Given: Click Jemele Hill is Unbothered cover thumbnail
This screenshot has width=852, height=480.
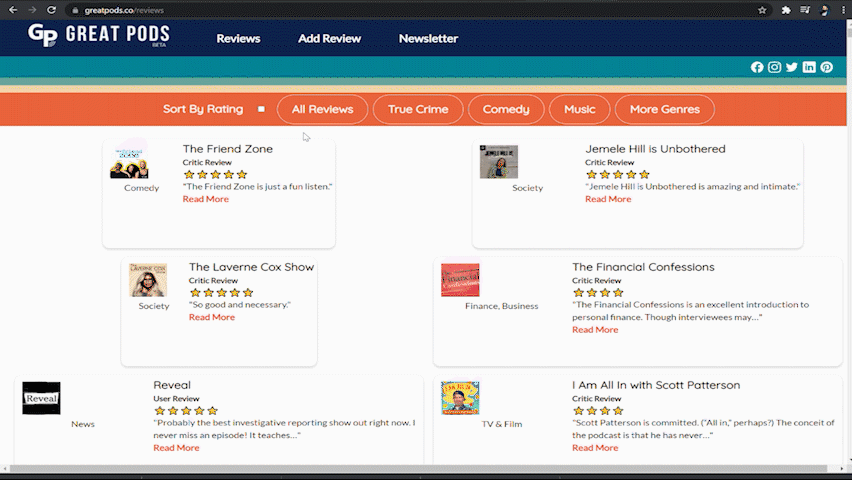Looking at the screenshot, I should click(499, 162).
